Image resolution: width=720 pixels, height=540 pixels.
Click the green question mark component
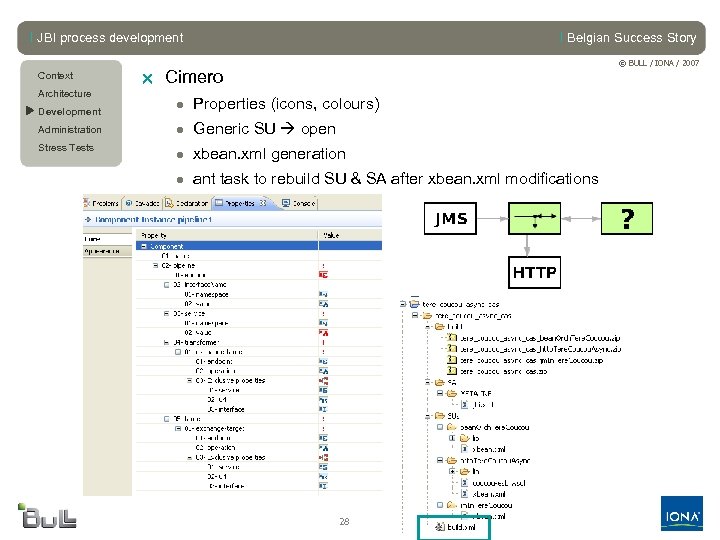click(627, 218)
